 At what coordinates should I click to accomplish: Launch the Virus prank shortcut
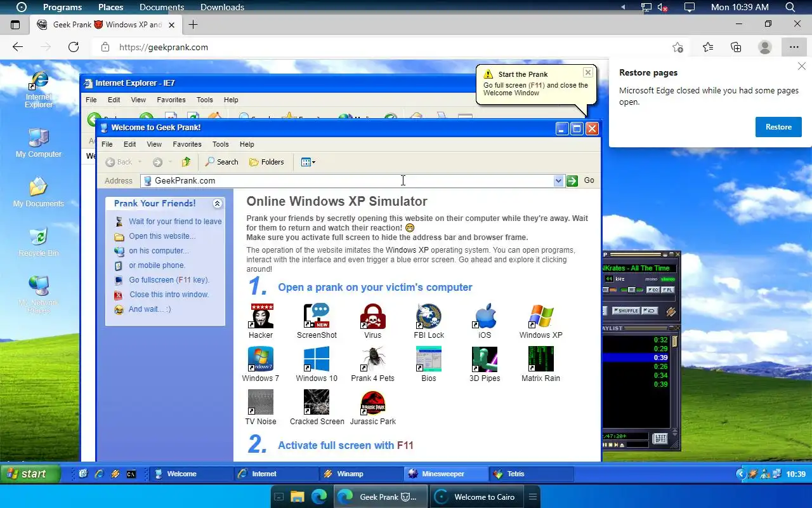tap(373, 321)
